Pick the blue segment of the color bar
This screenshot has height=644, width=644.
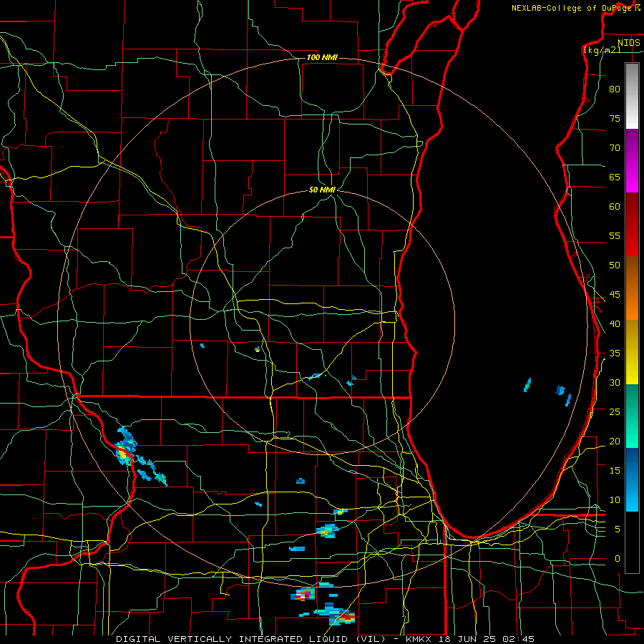(632, 479)
